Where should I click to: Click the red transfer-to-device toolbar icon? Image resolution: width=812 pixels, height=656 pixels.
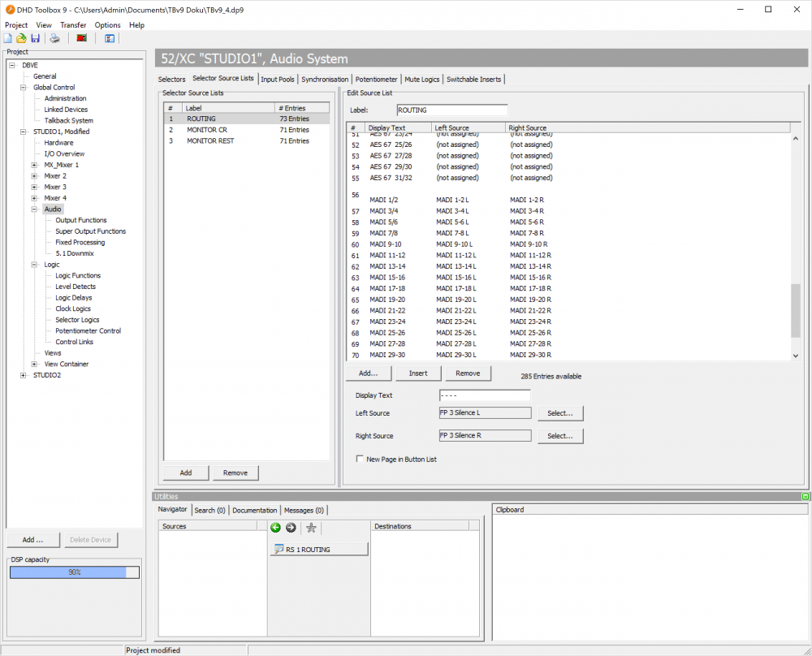81,38
